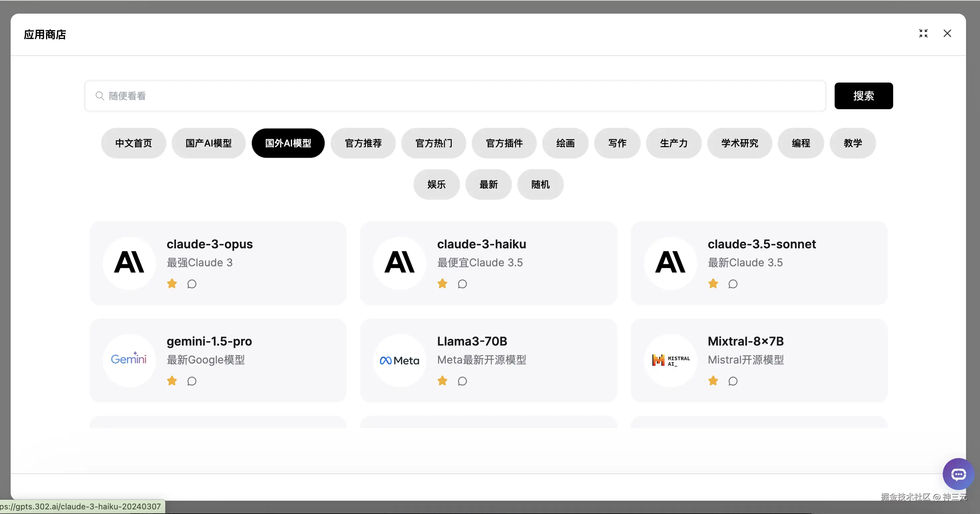Viewport: 980px width, 514px height.
Task: Open the claude-3.5-sonnet model title
Action: [x=762, y=244]
